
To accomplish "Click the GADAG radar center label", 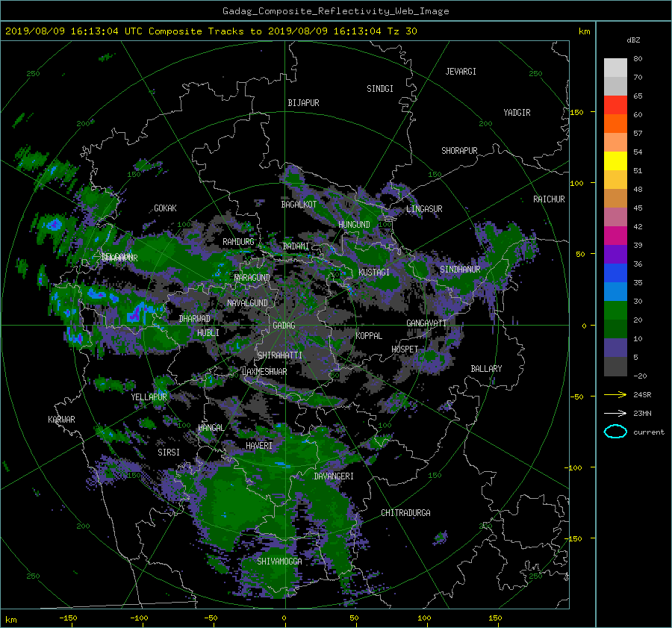I will 284,326.
